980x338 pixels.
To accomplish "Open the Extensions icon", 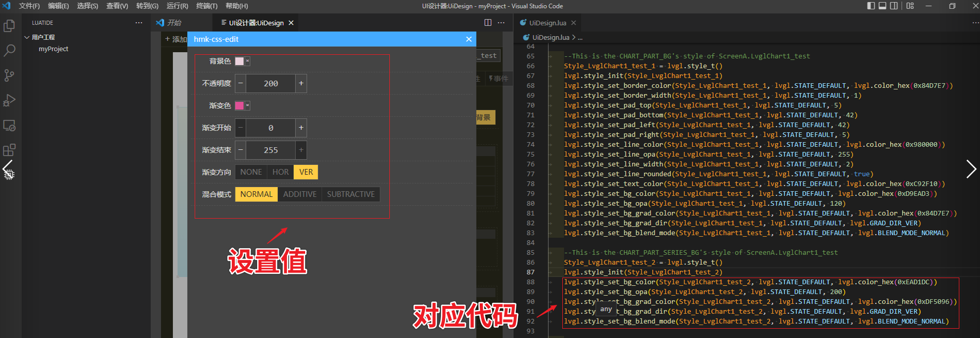I will (9, 150).
